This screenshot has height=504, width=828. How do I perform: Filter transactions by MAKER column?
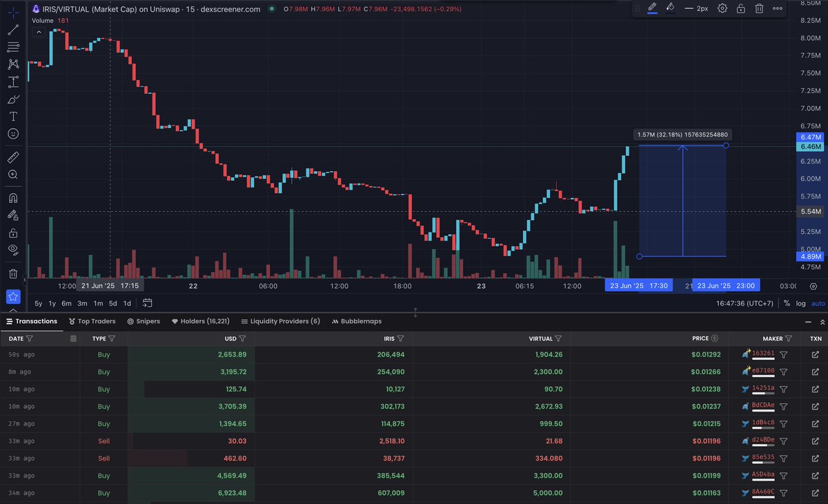(789, 339)
